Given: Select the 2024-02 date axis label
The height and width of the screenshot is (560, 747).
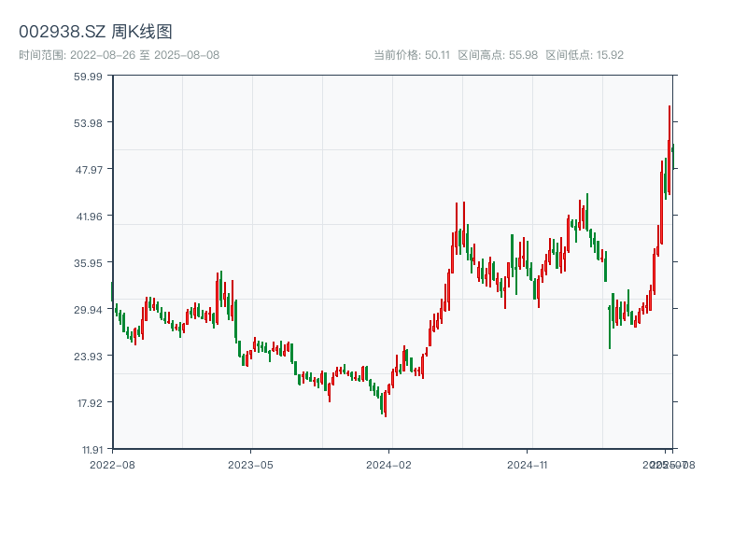Looking at the screenshot, I should [x=390, y=464].
